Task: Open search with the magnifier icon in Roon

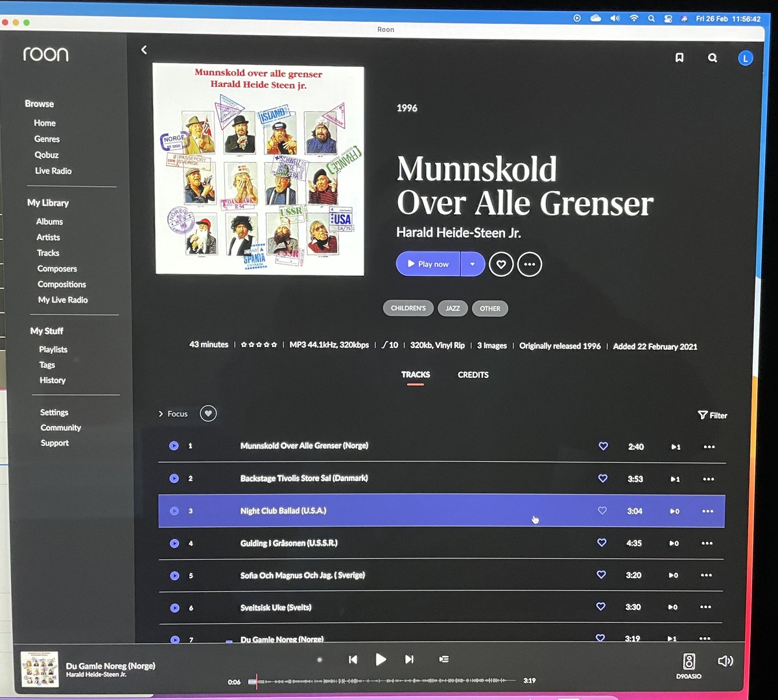Action: pos(713,58)
